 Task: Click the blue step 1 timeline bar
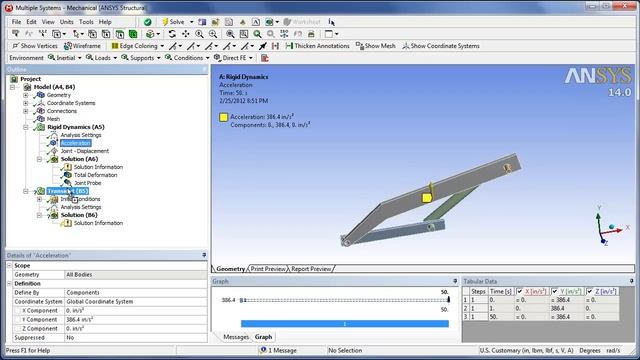[x=344, y=324]
